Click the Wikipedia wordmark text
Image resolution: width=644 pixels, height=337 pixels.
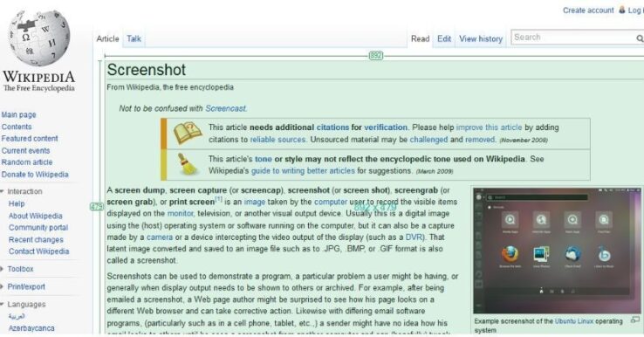click(39, 77)
